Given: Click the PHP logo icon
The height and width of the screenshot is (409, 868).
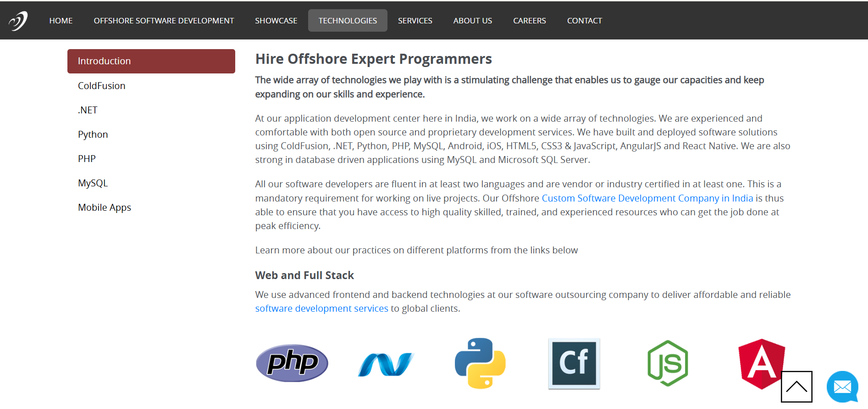Looking at the screenshot, I should [292, 363].
